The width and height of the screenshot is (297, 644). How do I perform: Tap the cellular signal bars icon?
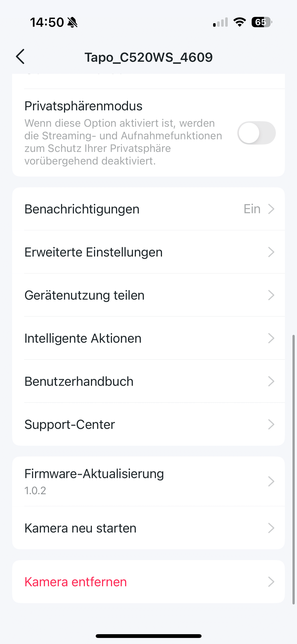(220, 22)
